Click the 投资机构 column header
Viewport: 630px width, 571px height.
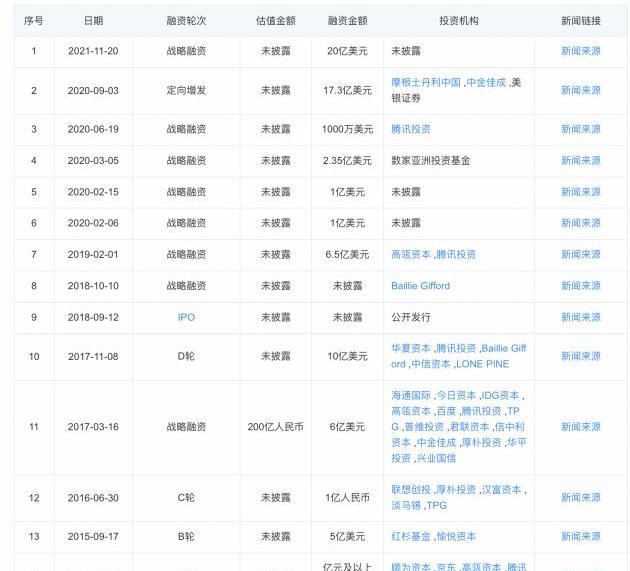point(459,21)
